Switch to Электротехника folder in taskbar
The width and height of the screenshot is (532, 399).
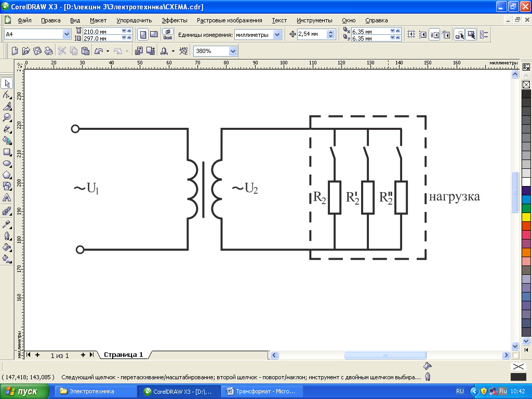coord(96,392)
